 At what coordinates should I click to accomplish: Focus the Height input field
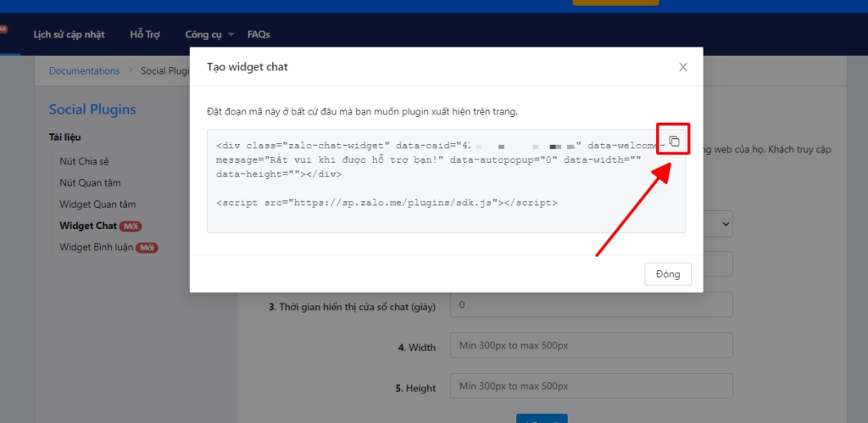[x=591, y=386]
